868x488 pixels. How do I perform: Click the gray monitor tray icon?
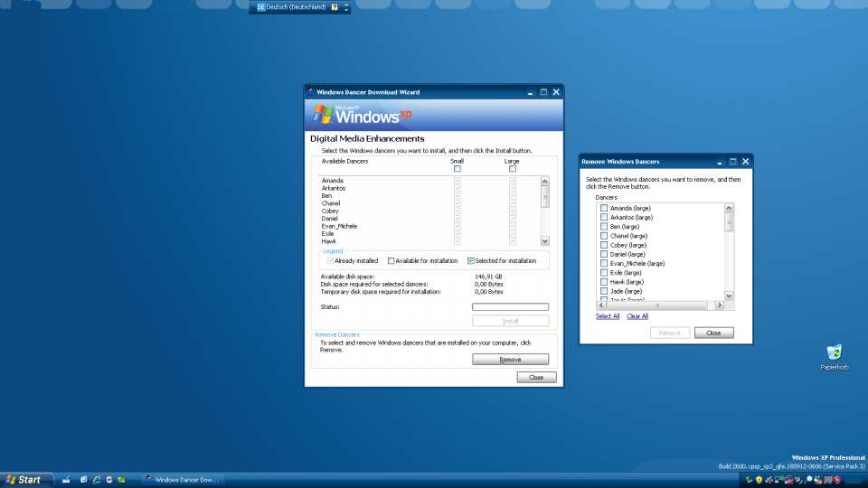tap(828, 480)
